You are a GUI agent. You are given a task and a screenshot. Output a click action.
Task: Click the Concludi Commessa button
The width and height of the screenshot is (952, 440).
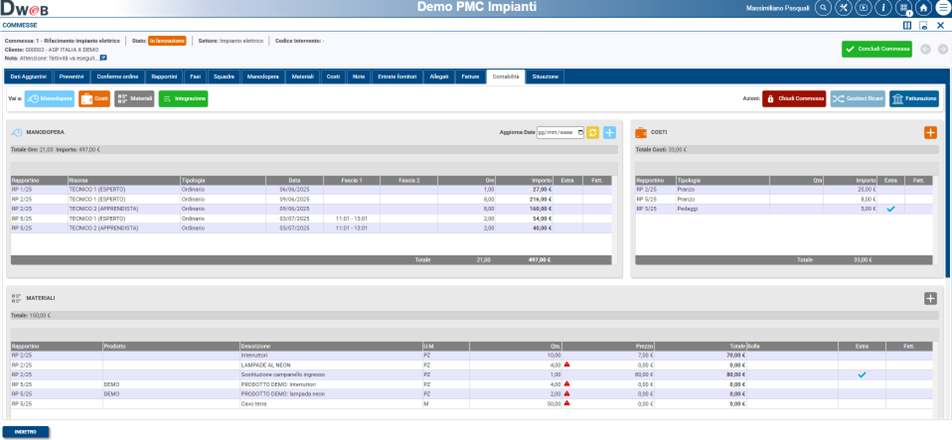coord(876,49)
